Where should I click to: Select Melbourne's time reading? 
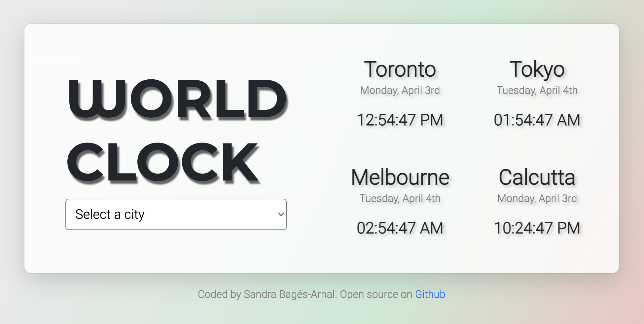click(400, 228)
